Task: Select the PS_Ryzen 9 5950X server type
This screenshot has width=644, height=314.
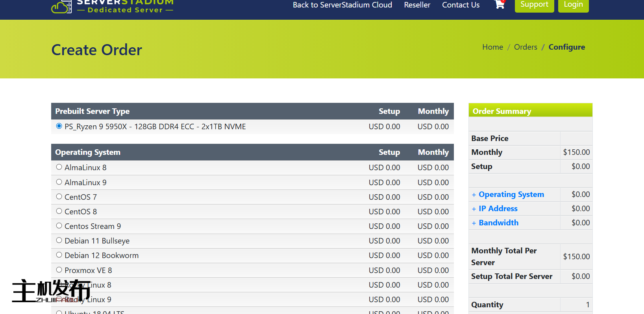Action: click(59, 126)
